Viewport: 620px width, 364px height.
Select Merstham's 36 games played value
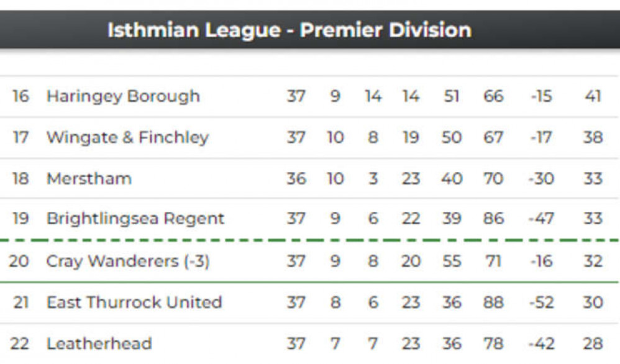pyautogui.click(x=296, y=179)
